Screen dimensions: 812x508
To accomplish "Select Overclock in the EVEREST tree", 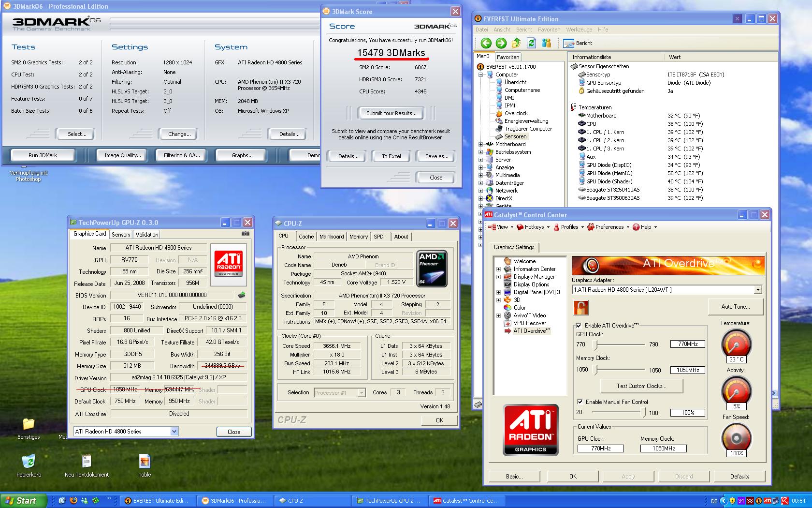I will [516, 113].
